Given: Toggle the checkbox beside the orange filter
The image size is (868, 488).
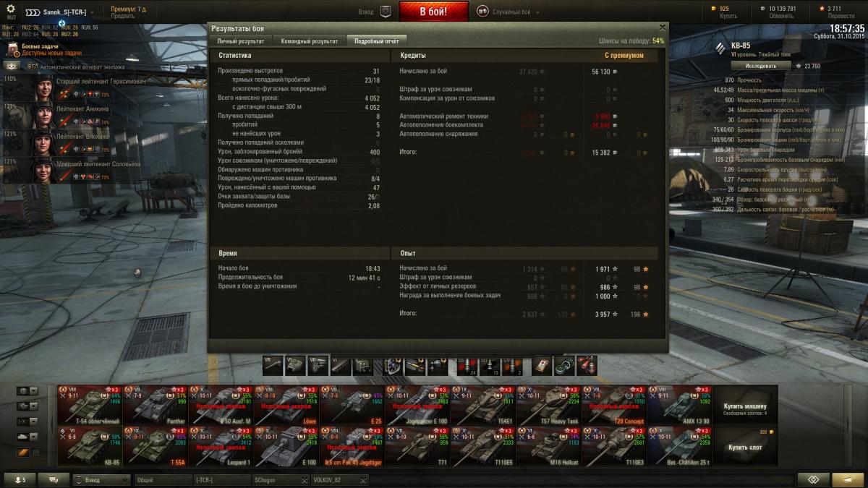Looking at the screenshot, I should click(x=35, y=453).
